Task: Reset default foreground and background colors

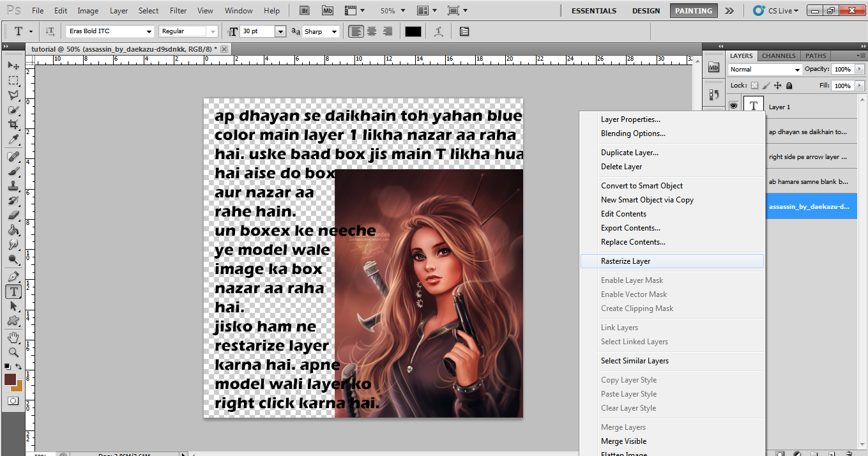Action: pos(7,367)
